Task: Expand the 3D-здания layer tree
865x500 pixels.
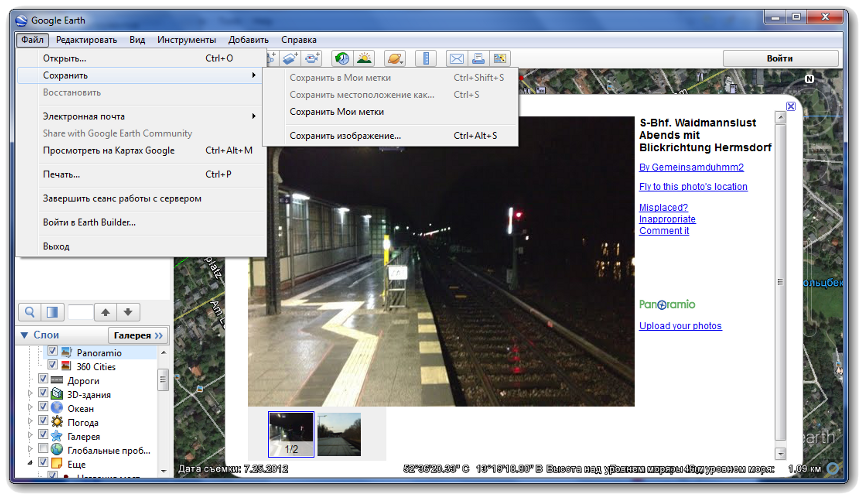Action: [29, 394]
